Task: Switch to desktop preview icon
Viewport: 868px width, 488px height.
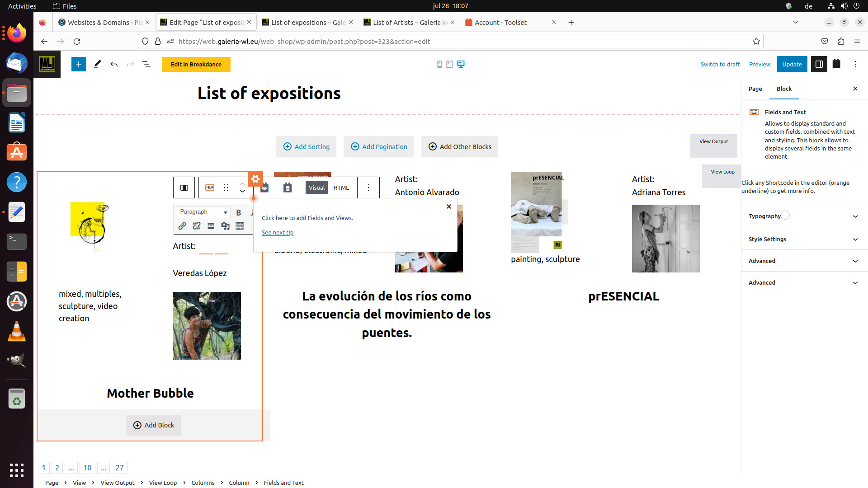Action: coord(461,64)
